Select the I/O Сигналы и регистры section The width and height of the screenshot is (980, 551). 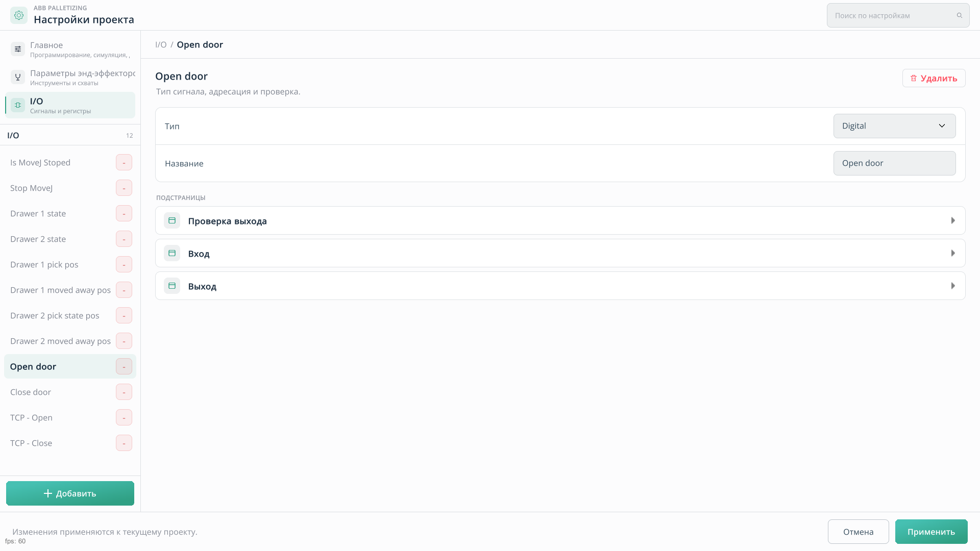[70, 105]
